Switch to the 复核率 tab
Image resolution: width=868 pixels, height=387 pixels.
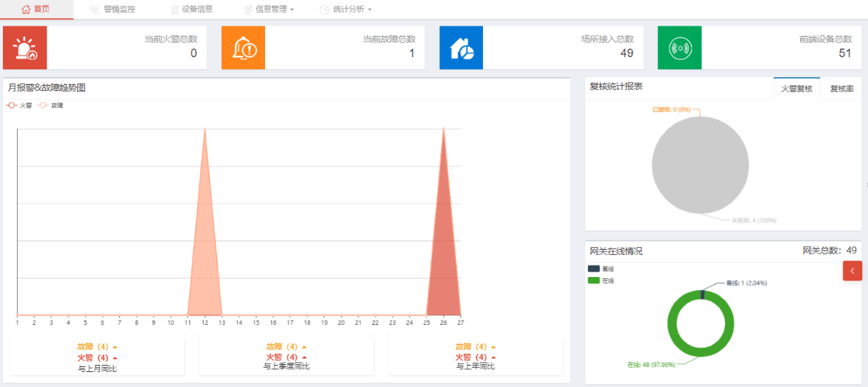[842, 89]
